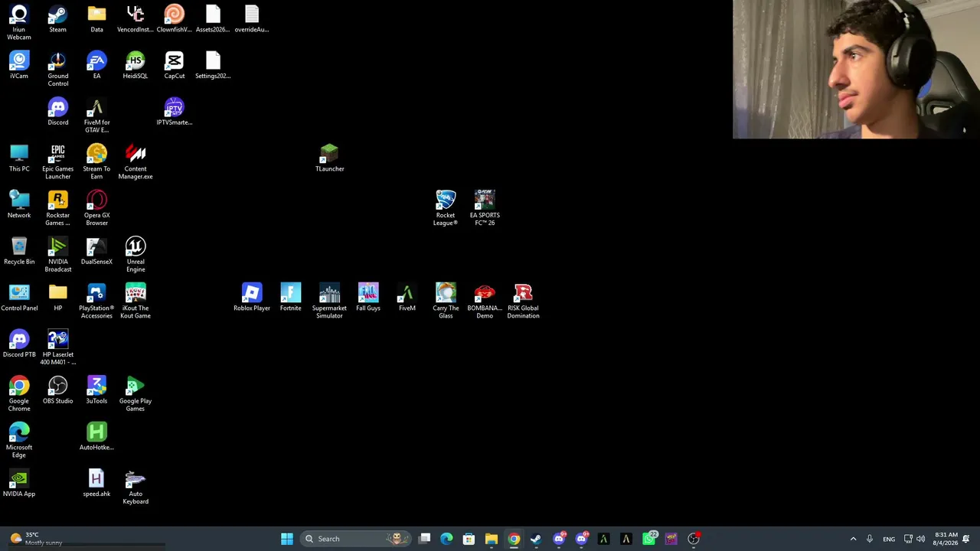980x551 pixels.
Task: Select the Discord PTB desktop shortcut
Action: point(19,344)
